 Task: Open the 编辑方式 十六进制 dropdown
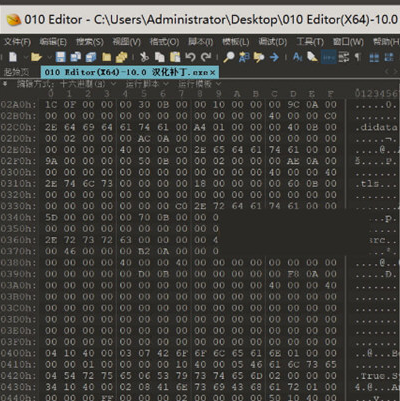click(88, 84)
